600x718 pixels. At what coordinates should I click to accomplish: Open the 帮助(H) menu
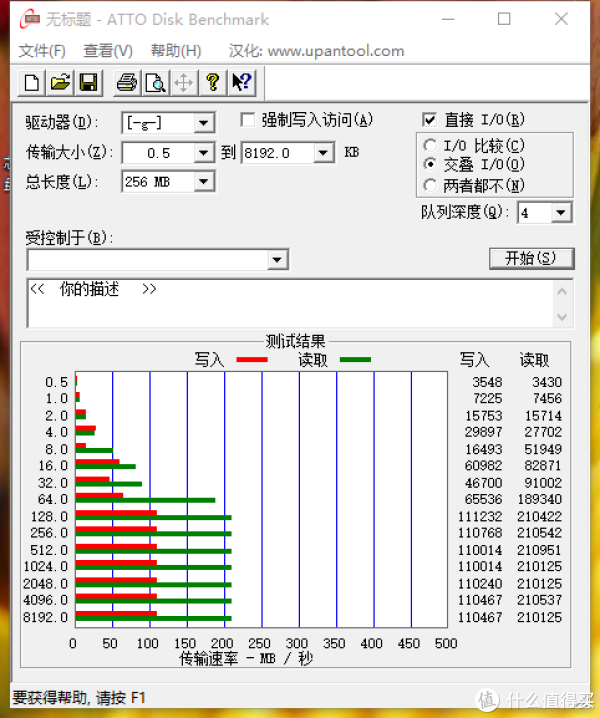[176, 51]
